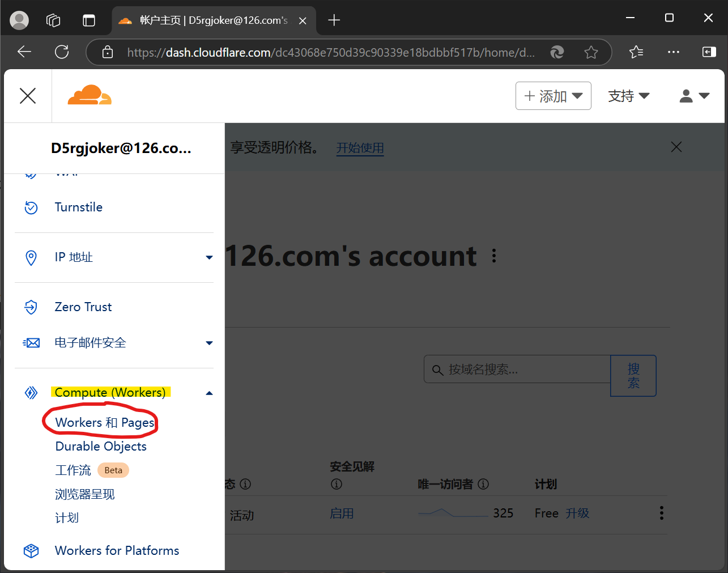This screenshot has height=573, width=728.
Task: Click the Cloudflare cloud logo
Action: click(90, 95)
